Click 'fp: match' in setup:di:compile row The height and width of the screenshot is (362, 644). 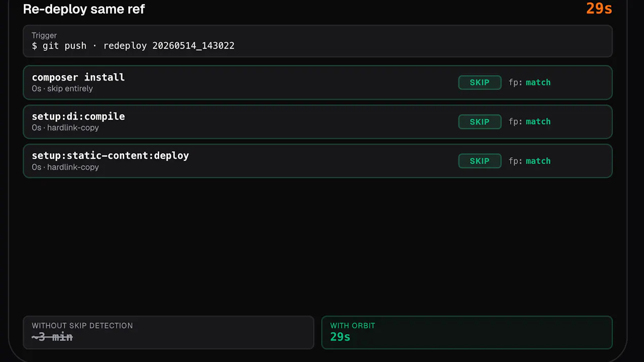[529, 122]
